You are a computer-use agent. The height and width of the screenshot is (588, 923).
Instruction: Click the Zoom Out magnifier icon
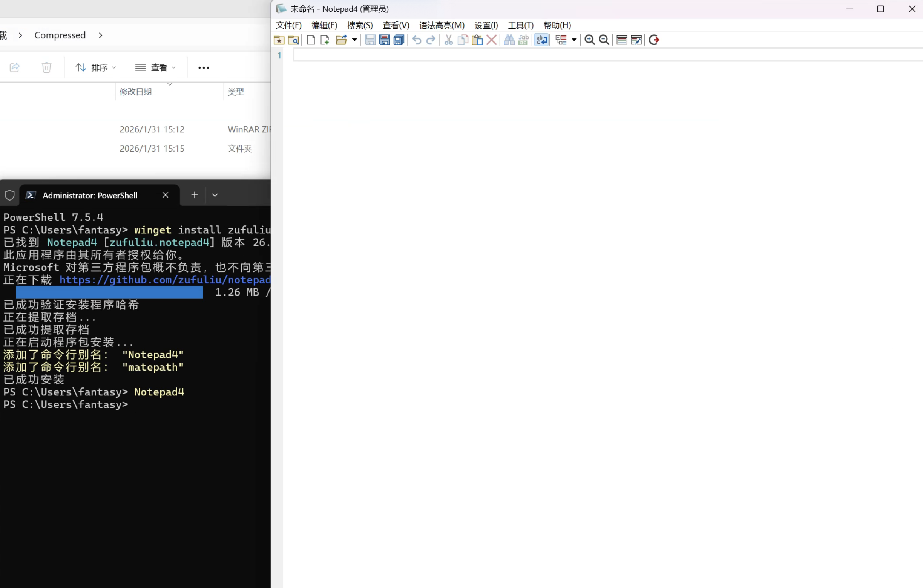(x=604, y=40)
